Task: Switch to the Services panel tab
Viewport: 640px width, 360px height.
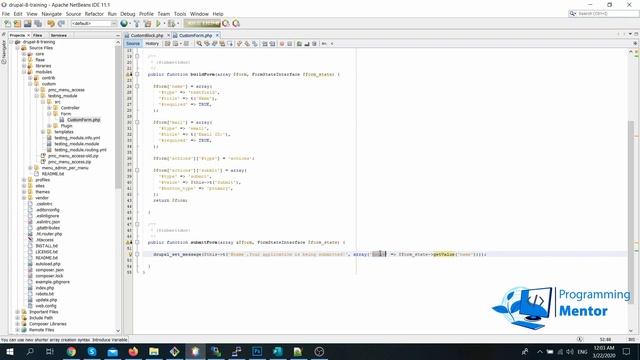Action: pos(59,36)
